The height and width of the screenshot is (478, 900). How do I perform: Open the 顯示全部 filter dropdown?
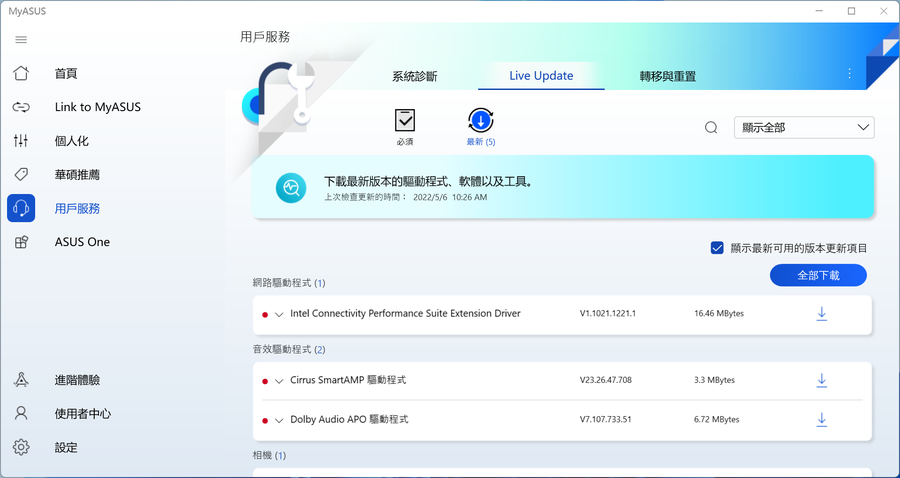[804, 128]
